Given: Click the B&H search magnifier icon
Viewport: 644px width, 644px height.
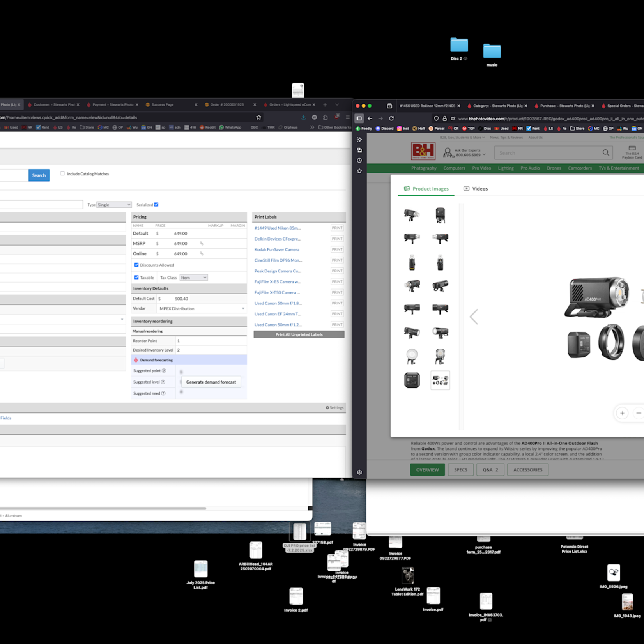Looking at the screenshot, I should tap(605, 153).
